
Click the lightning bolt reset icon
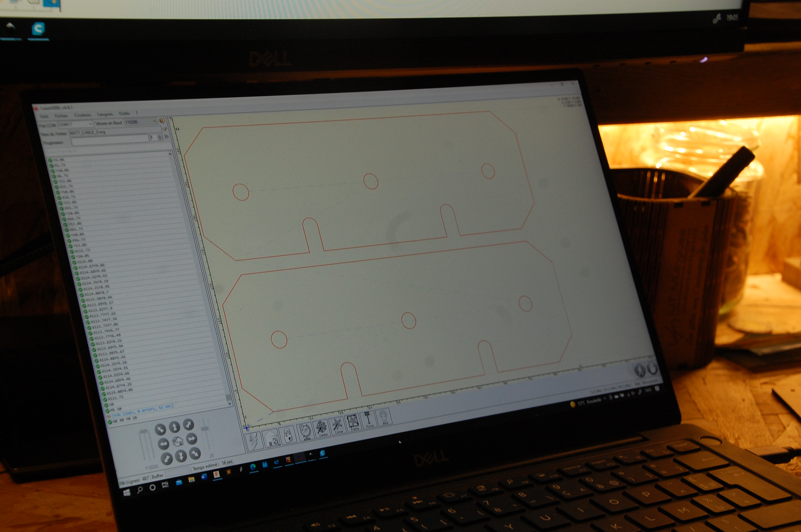[254, 441]
